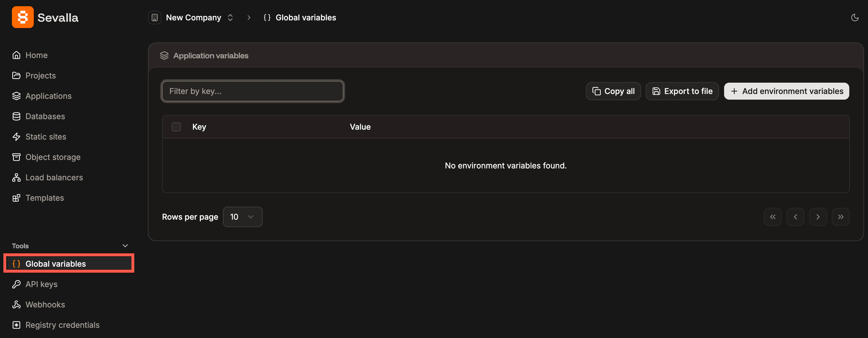868x338 pixels.
Task: Open the New Company switcher
Action: (193, 17)
